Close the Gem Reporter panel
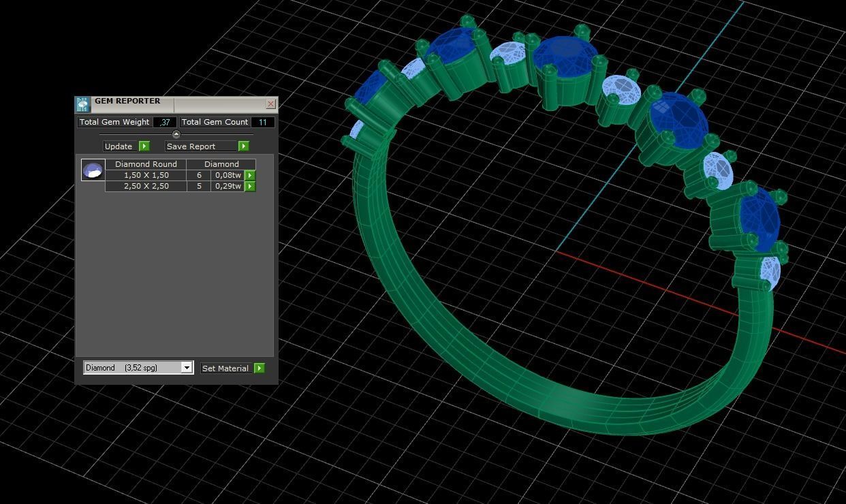This screenshot has height=504, width=846. (271, 104)
